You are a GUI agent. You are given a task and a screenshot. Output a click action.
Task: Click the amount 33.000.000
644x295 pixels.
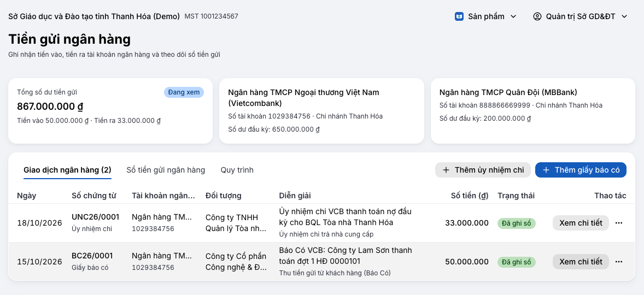(467, 223)
